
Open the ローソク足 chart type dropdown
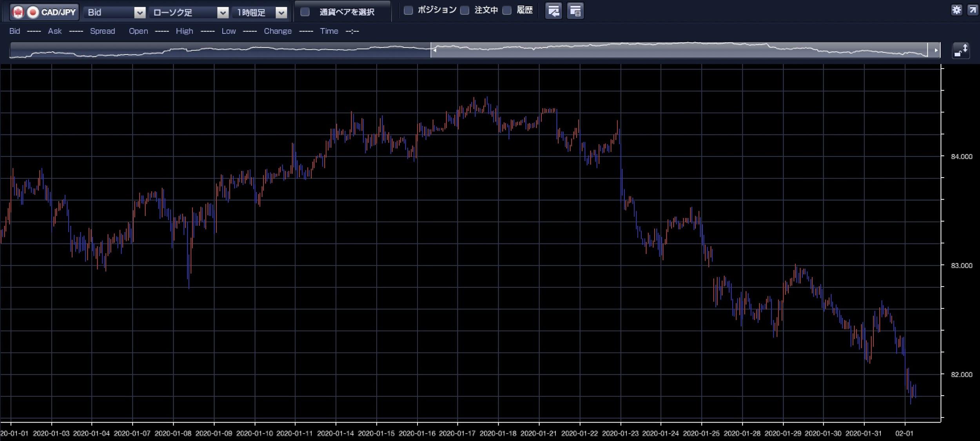[189, 12]
